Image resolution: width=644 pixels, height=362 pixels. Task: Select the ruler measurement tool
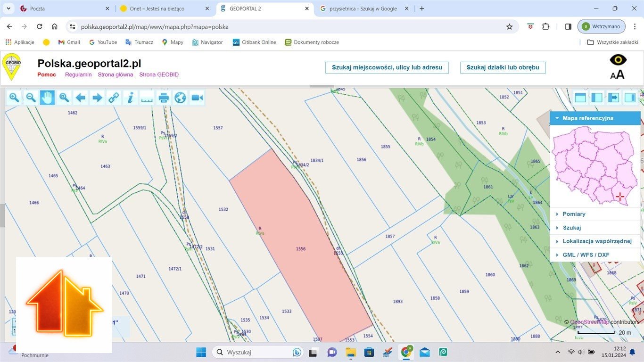coord(147,98)
